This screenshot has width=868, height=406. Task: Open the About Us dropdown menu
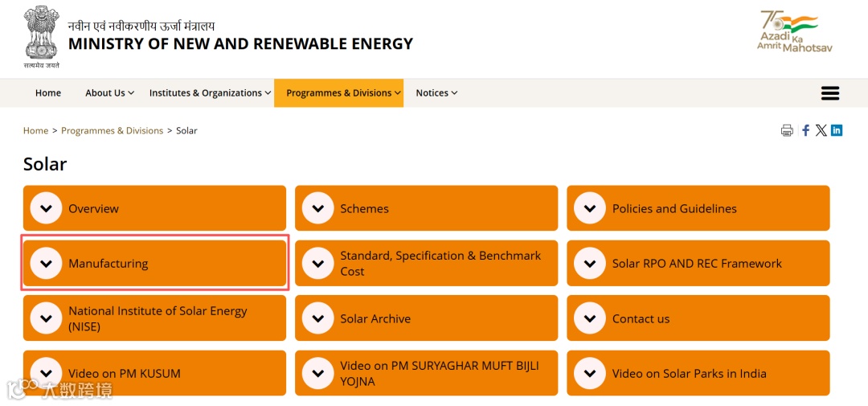[x=109, y=93]
